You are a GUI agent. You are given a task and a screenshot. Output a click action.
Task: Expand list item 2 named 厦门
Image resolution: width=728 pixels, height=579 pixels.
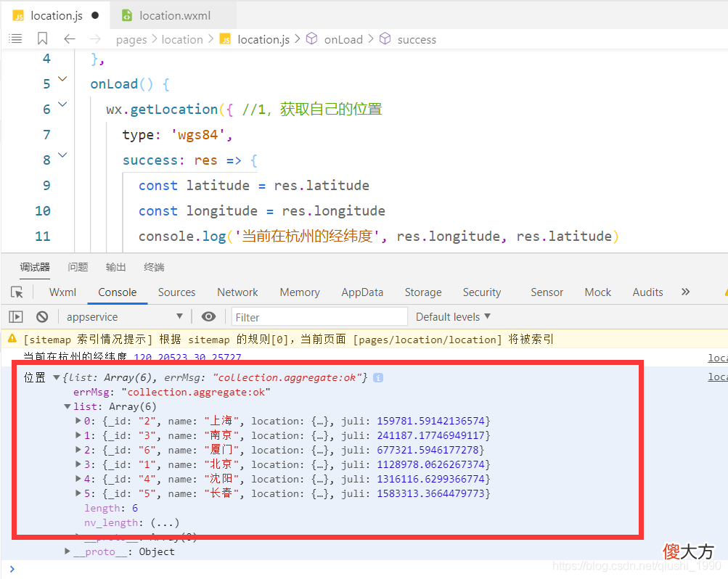[78, 450]
